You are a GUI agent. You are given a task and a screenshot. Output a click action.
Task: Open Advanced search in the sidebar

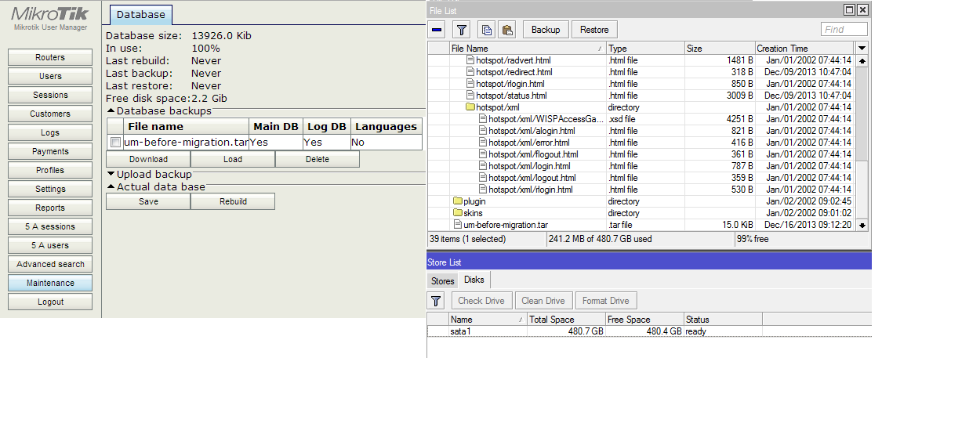50,264
